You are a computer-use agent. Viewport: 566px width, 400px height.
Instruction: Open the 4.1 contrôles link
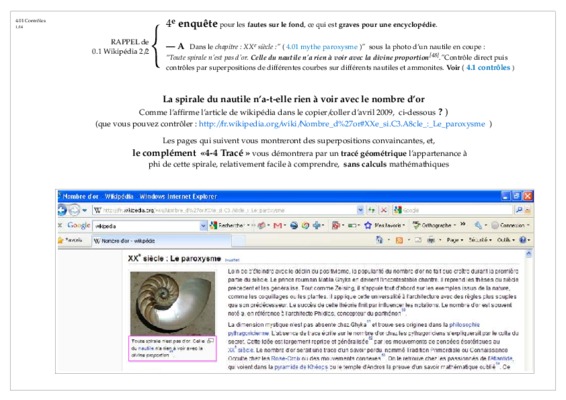pyautogui.click(x=488, y=68)
